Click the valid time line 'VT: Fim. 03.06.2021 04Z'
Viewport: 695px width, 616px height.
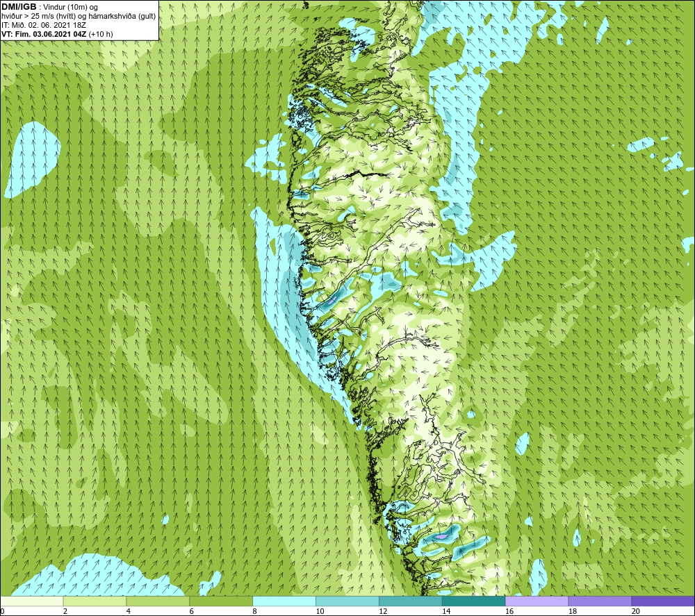click(x=44, y=34)
